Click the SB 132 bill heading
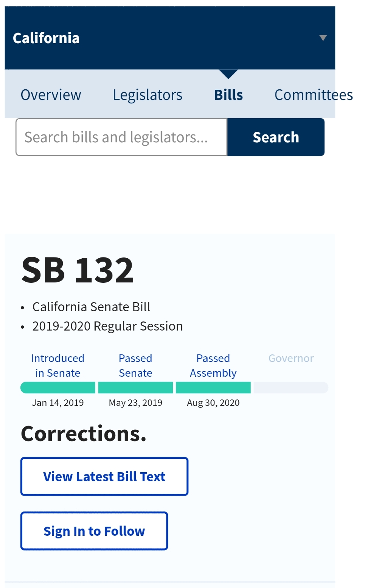The image size is (371, 588). click(78, 270)
